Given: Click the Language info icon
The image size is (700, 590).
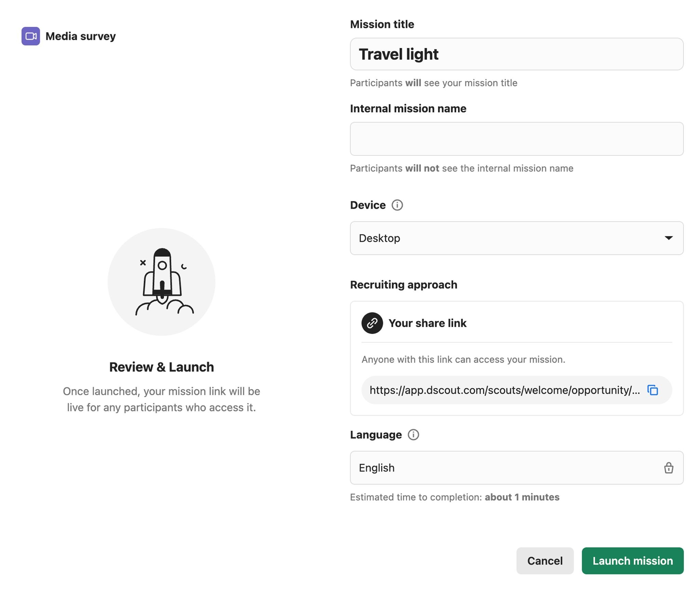Looking at the screenshot, I should coord(413,435).
